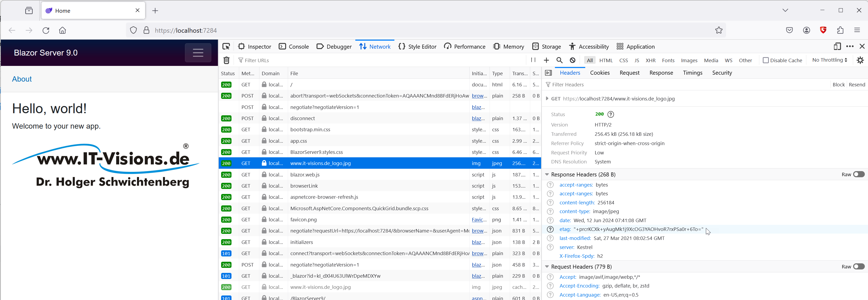
Task: Open the No Throttling dropdown
Action: click(829, 60)
